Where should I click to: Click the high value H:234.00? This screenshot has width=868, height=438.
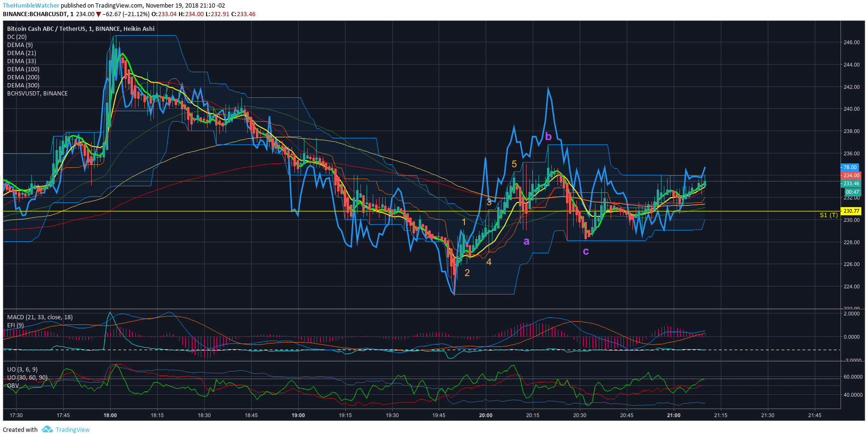191,14
